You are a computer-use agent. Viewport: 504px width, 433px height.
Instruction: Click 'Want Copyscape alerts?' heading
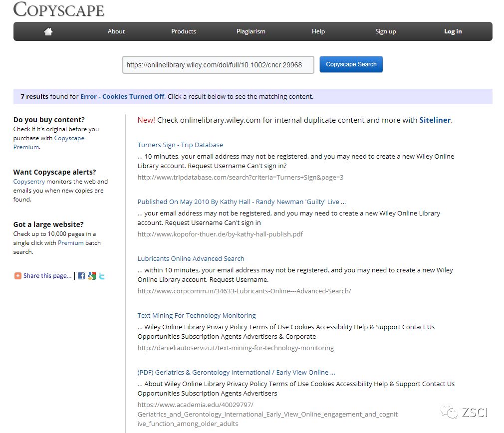tap(55, 172)
